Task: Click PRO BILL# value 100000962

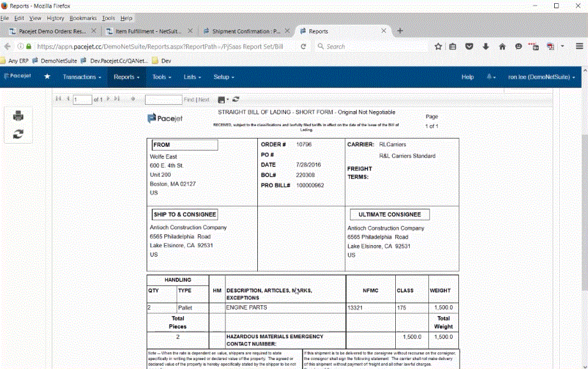Action: point(310,185)
